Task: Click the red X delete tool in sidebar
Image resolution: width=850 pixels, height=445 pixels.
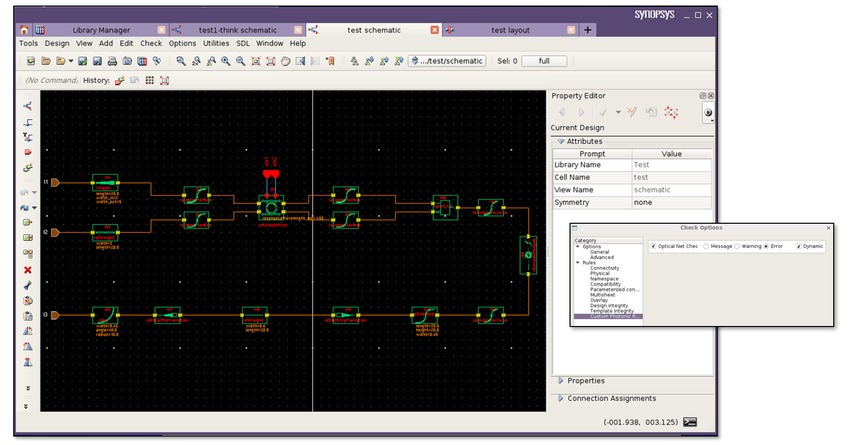Action: pos(28,270)
